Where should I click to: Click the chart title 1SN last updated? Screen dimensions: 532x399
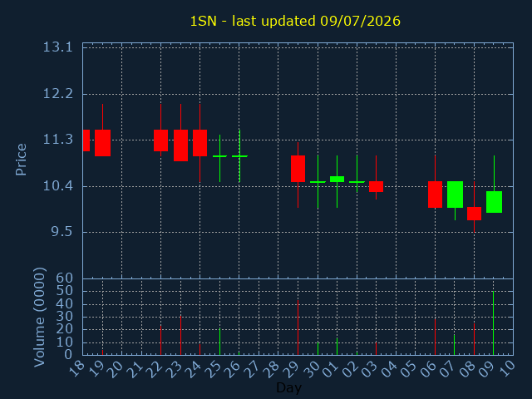click(295, 21)
